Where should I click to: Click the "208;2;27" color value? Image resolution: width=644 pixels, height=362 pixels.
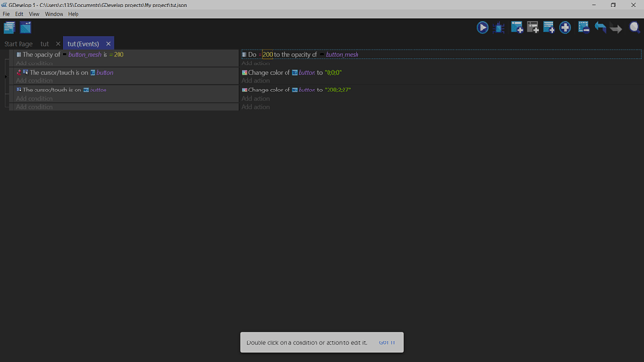pos(338,90)
